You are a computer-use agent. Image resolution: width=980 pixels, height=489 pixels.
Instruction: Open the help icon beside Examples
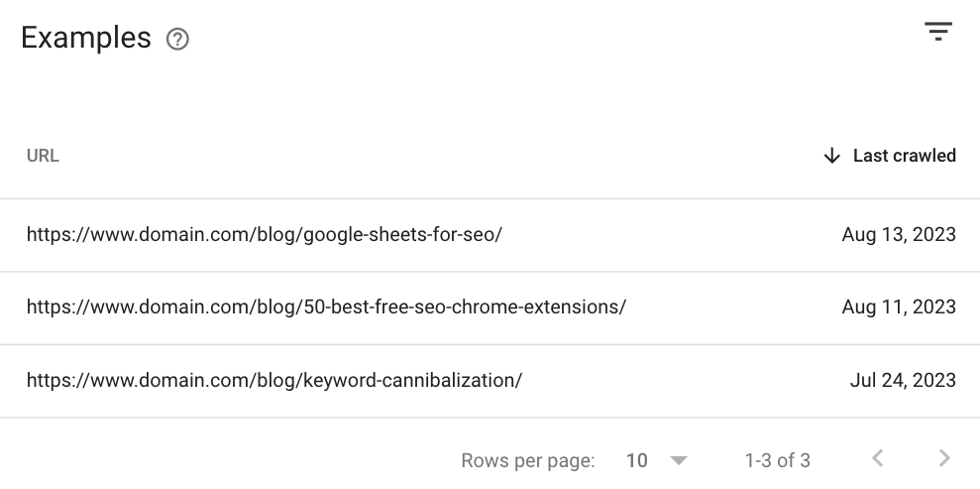(x=177, y=40)
